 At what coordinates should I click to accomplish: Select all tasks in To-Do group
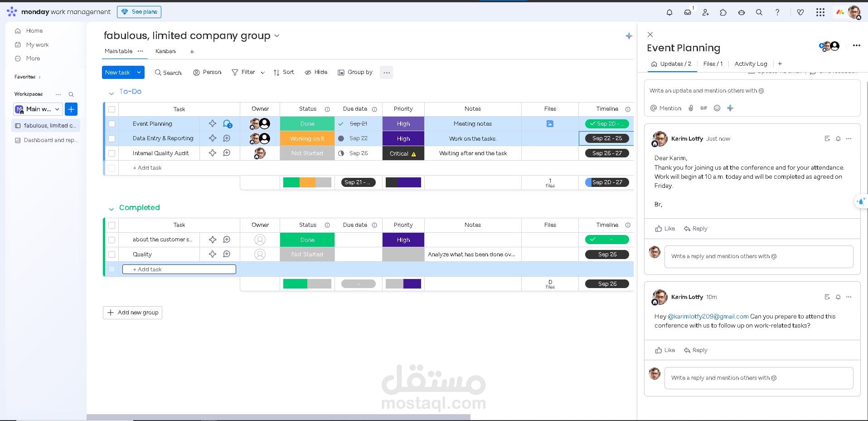(x=112, y=109)
